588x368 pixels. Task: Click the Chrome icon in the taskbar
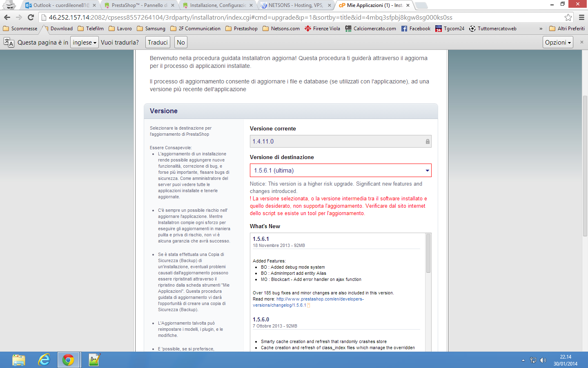68,360
